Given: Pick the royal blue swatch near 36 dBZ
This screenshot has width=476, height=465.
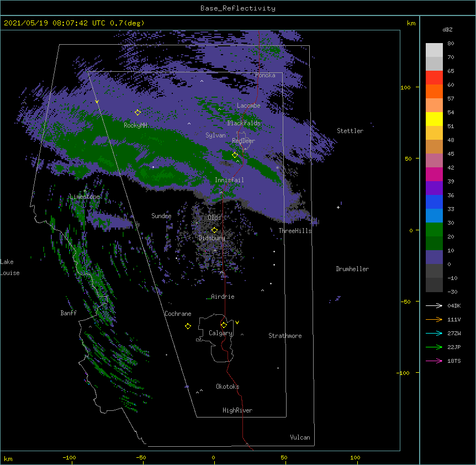Looking at the screenshot, I should [x=434, y=202].
